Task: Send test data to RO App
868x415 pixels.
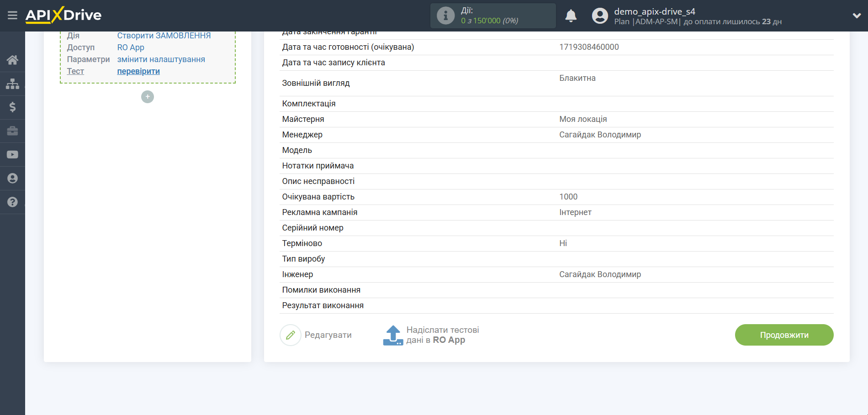Action: coord(431,335)
